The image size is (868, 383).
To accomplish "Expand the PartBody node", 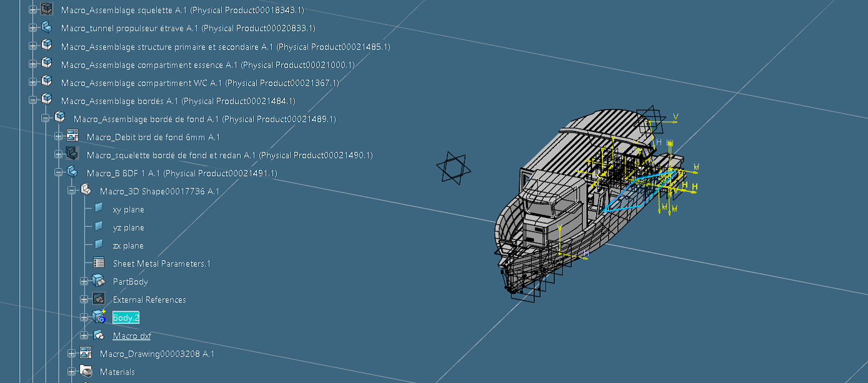I will click(84, 281).
